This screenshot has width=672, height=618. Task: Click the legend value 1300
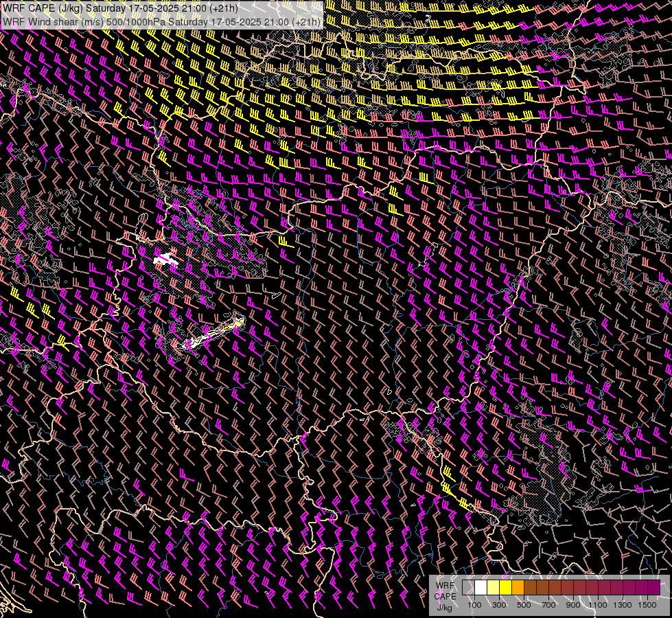(x=623, y=605)
